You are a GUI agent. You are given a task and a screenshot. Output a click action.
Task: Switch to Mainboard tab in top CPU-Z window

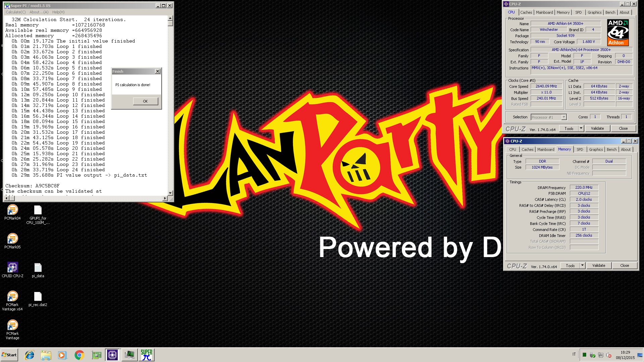point(544,12)
